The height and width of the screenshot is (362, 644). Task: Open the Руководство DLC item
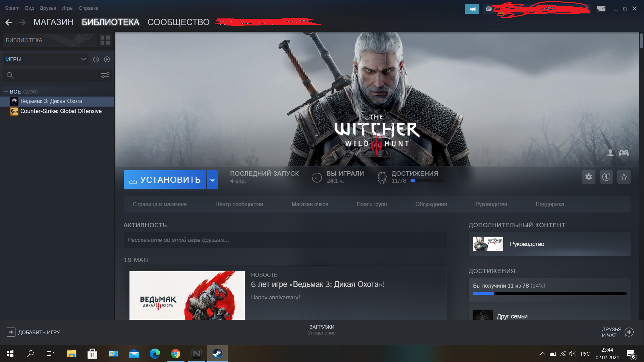tap(549, 244)
